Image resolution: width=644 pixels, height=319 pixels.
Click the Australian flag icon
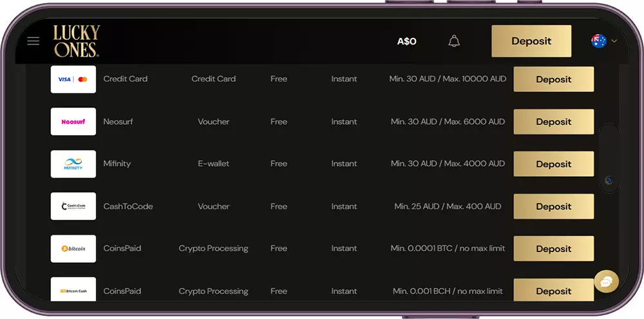[599, 41]
